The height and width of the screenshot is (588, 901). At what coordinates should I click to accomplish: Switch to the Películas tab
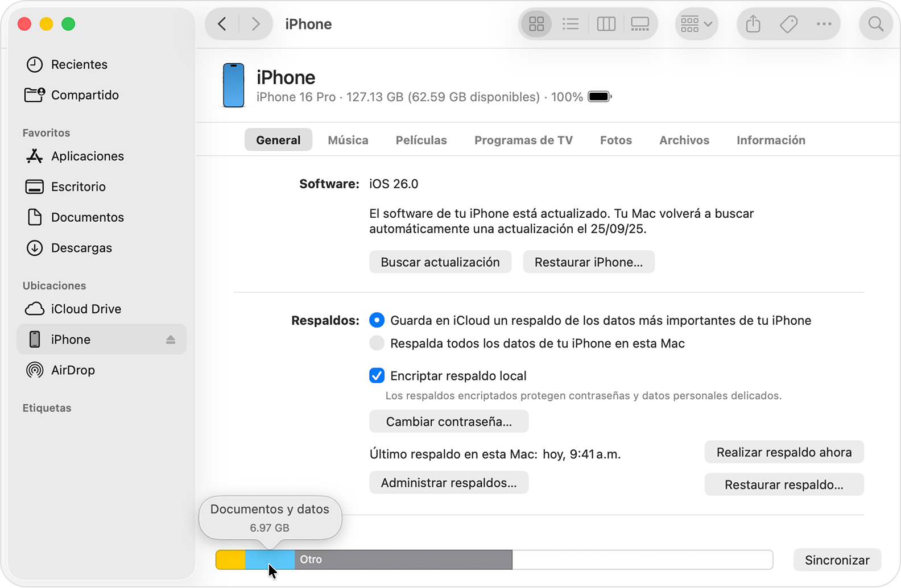[421, 140]
